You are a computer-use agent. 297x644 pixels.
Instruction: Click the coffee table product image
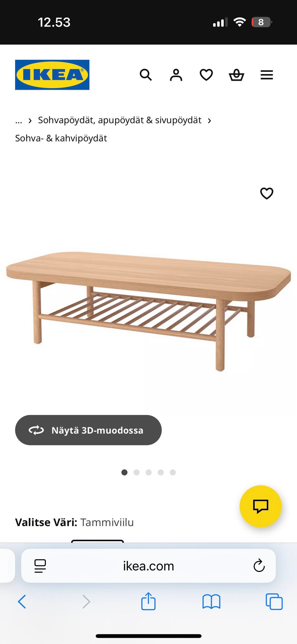point(148,311)
